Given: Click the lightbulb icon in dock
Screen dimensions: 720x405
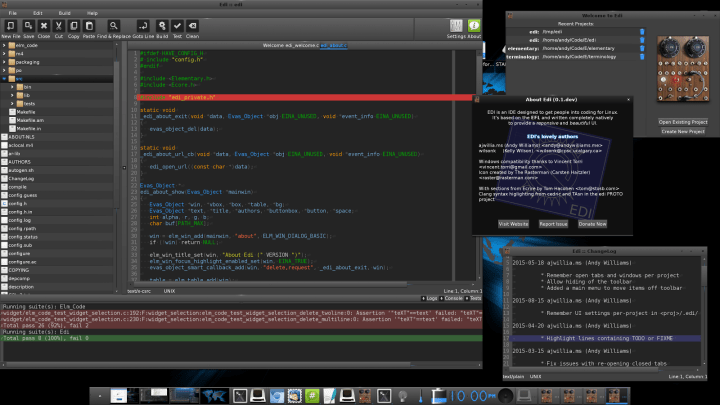Looking at the screenshot, I should 403,395.
